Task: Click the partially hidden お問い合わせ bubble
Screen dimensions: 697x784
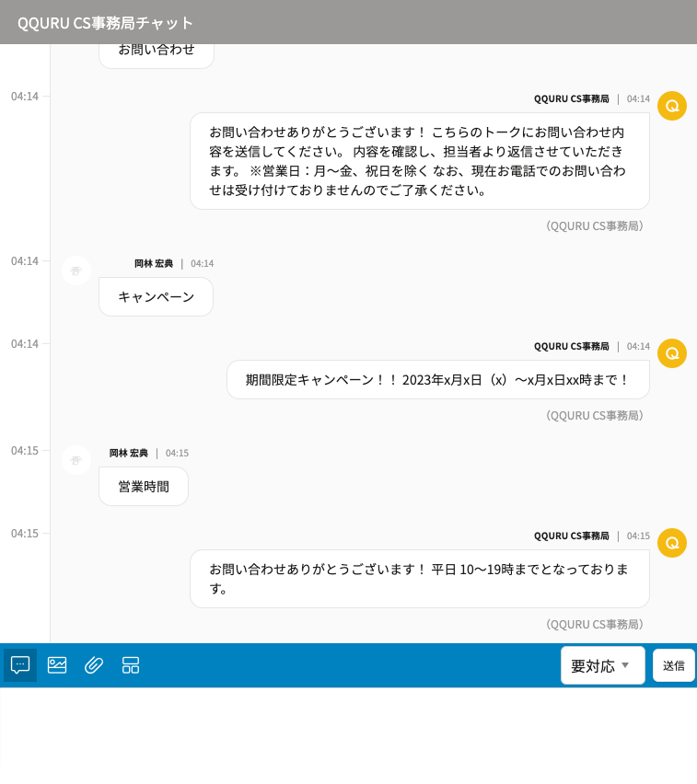Action: pyautogui.click(x=156, y=53)
